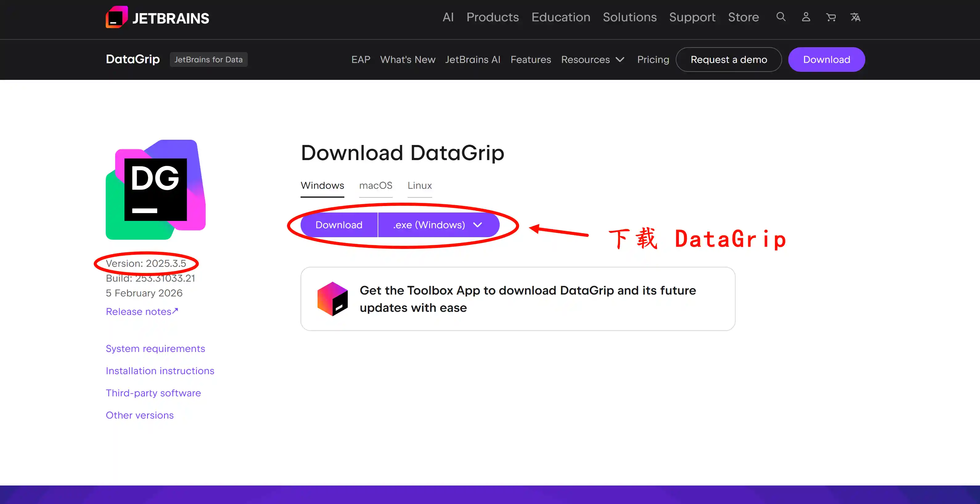980x504 pixels.
Task: Expand the Resources dropdown
Action: [592, 60]
